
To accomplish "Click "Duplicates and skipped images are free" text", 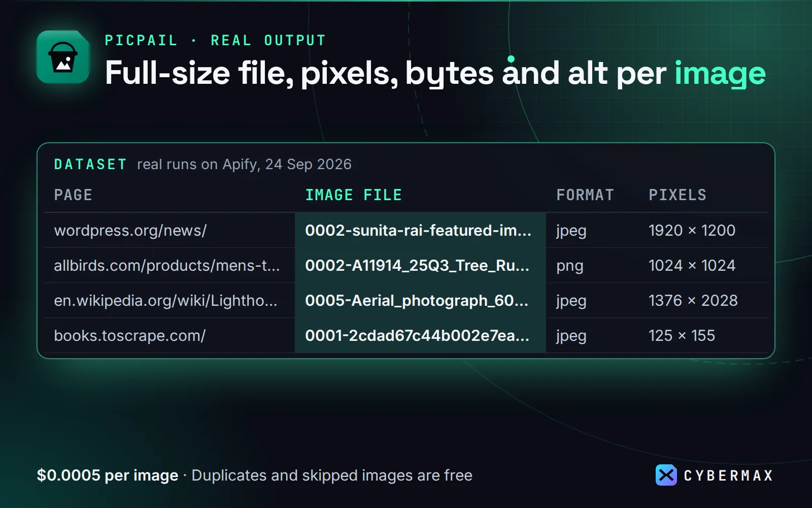I will coord(332,475).
